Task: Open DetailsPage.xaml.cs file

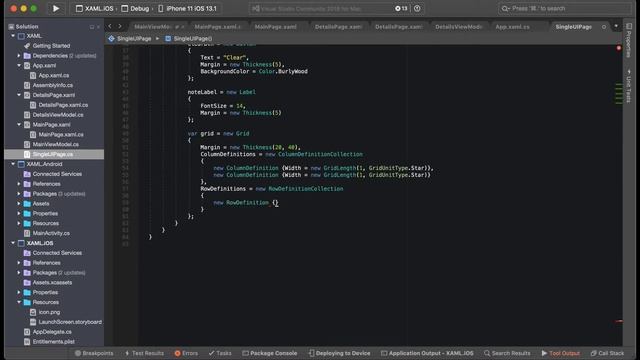Action: click(63, 105)
